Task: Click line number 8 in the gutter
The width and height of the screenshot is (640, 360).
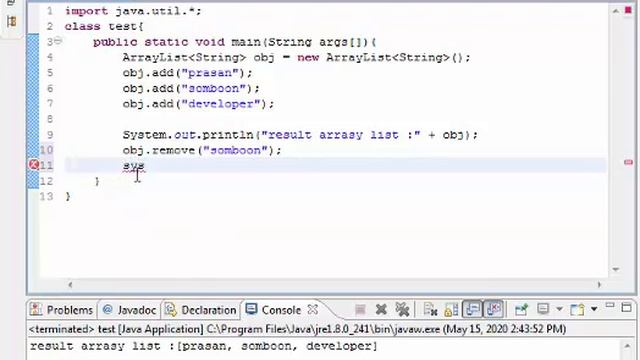Action: 50,119
